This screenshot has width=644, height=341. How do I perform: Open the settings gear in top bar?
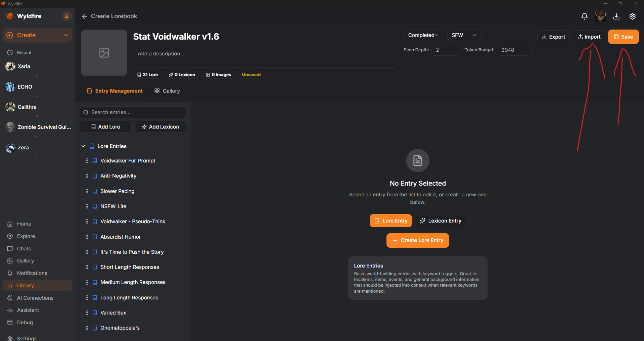[633, 16]
